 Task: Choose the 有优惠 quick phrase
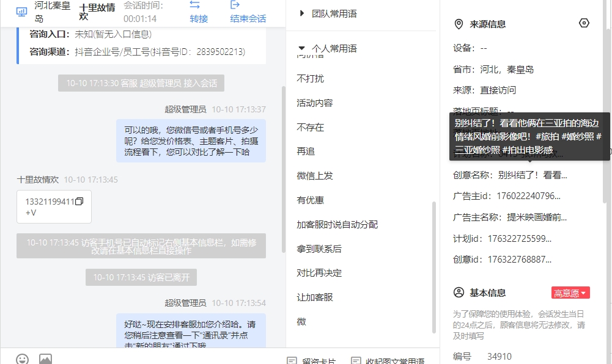311,200
